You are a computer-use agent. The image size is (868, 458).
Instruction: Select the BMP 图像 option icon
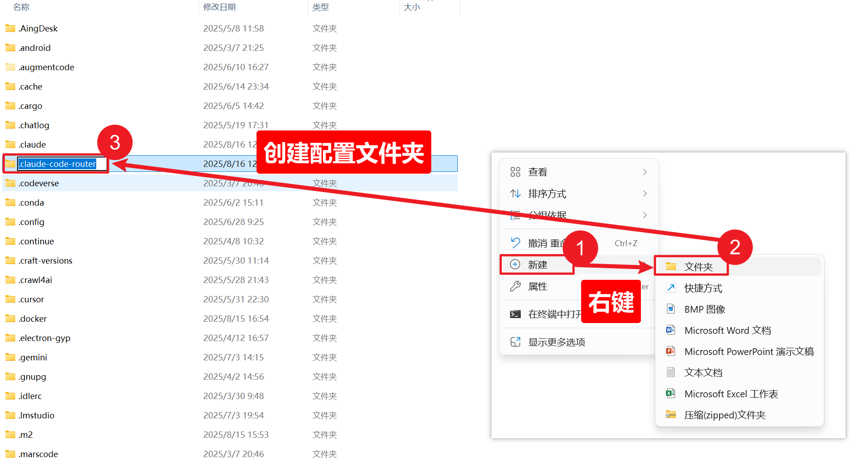tap(671, 309)
